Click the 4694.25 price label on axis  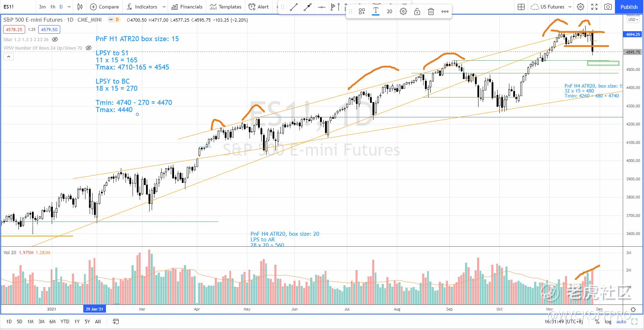coord(633,34)
